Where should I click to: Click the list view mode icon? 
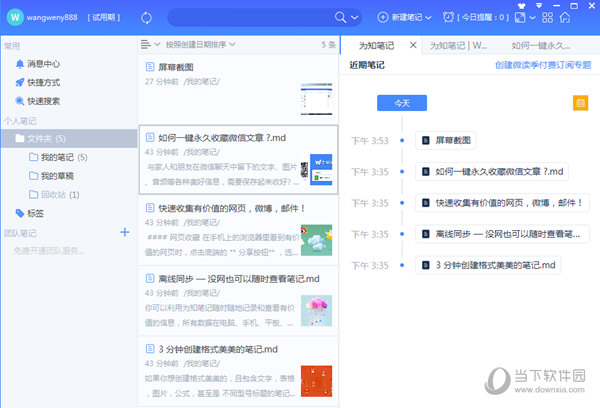pyautogui.click(x=146, y=45)
